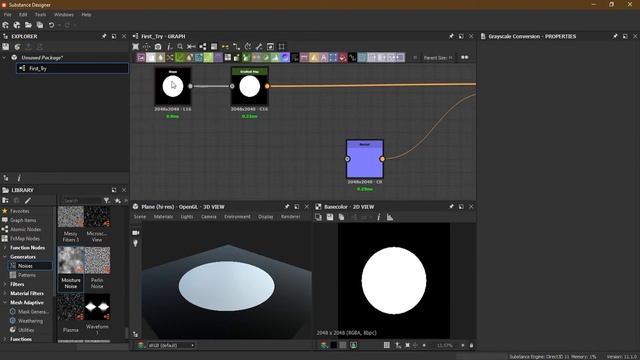Click the save all icon in main toolbar
This screenshot has width=640, height=360.
[40, 25]
